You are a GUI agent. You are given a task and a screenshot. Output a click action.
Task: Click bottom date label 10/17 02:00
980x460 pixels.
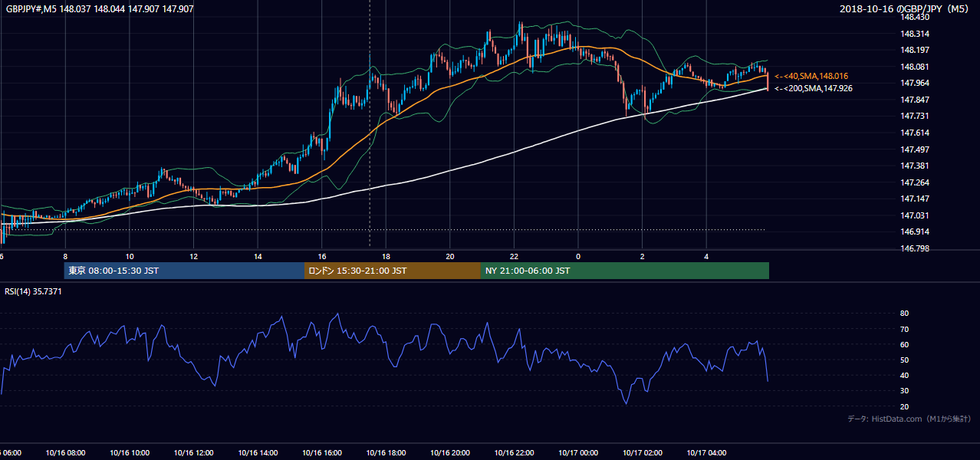click(x=643, y=453)
